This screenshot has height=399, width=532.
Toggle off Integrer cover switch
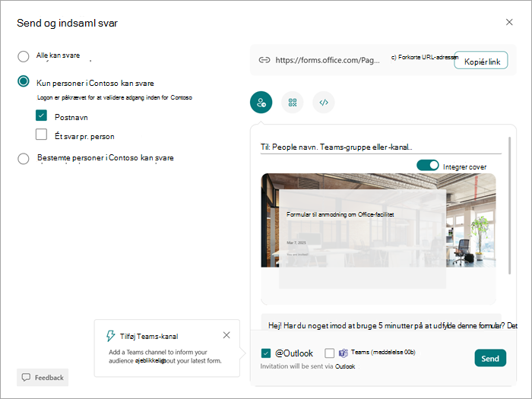click(427, 165)
